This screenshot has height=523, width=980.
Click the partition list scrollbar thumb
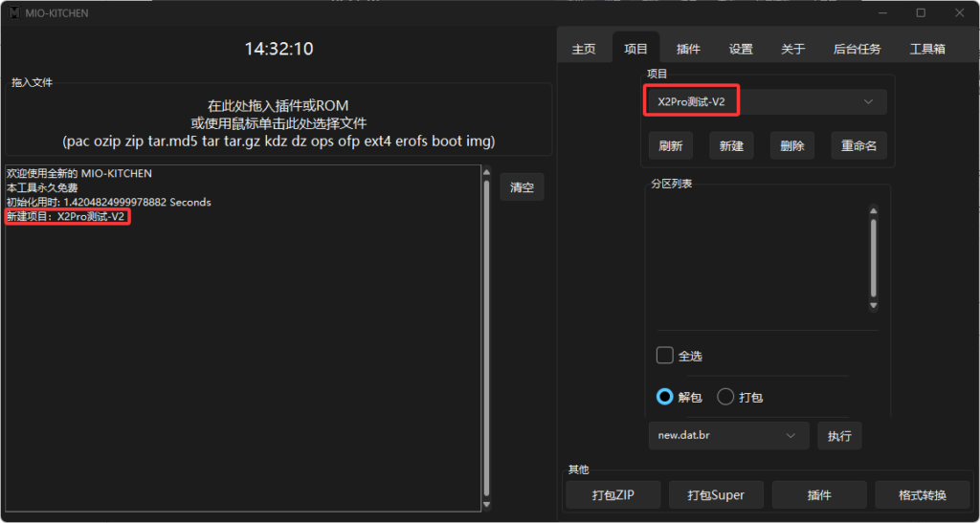tap(873, 258)
